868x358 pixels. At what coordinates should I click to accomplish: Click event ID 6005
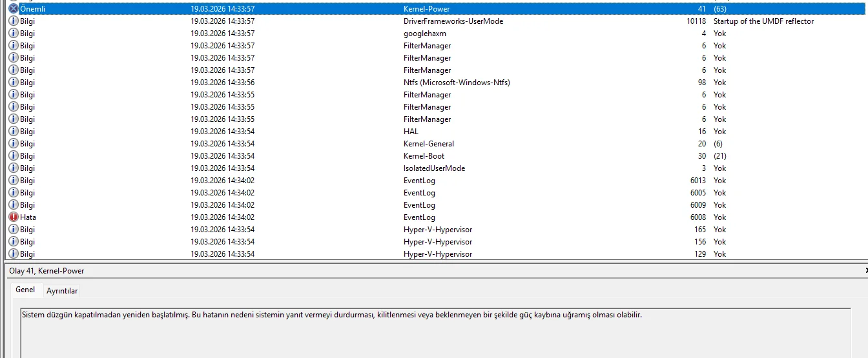[698, 193]
